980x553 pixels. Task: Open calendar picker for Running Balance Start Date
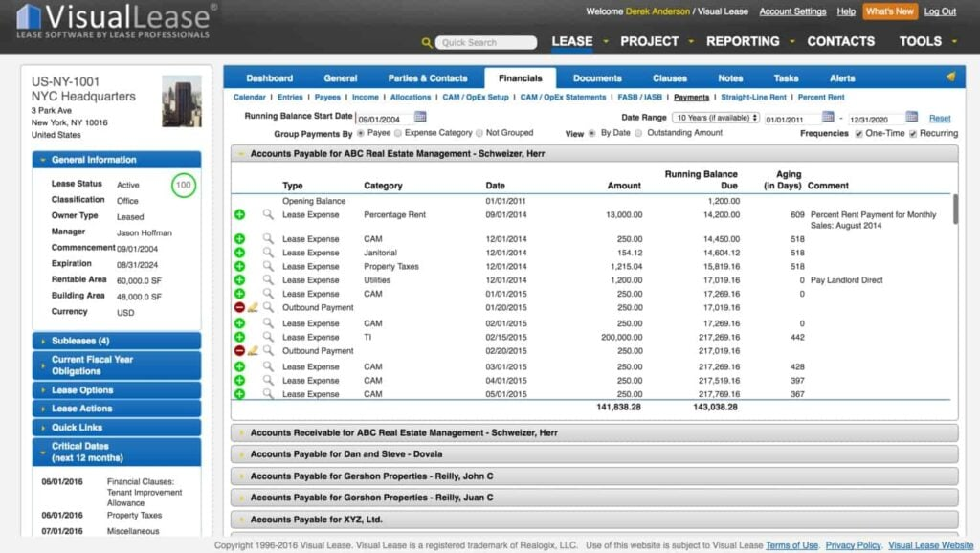[420, 117]
